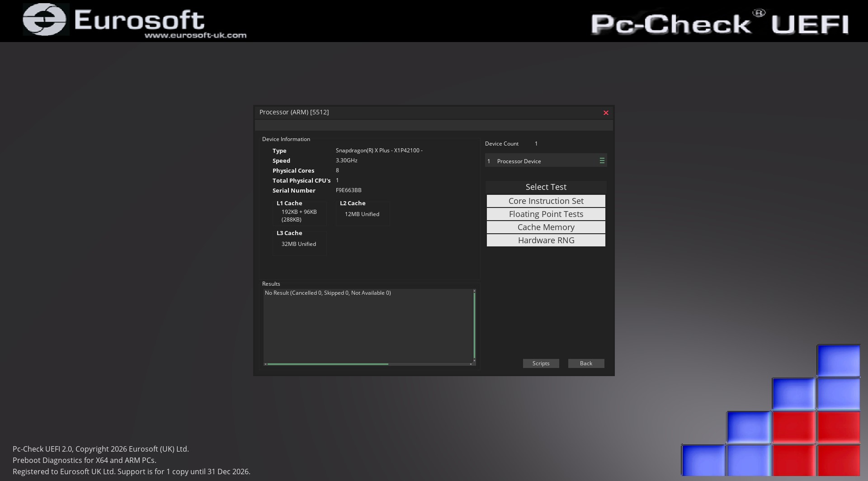
Task: Launch the Cache Memory test
Action: (546, 227)
